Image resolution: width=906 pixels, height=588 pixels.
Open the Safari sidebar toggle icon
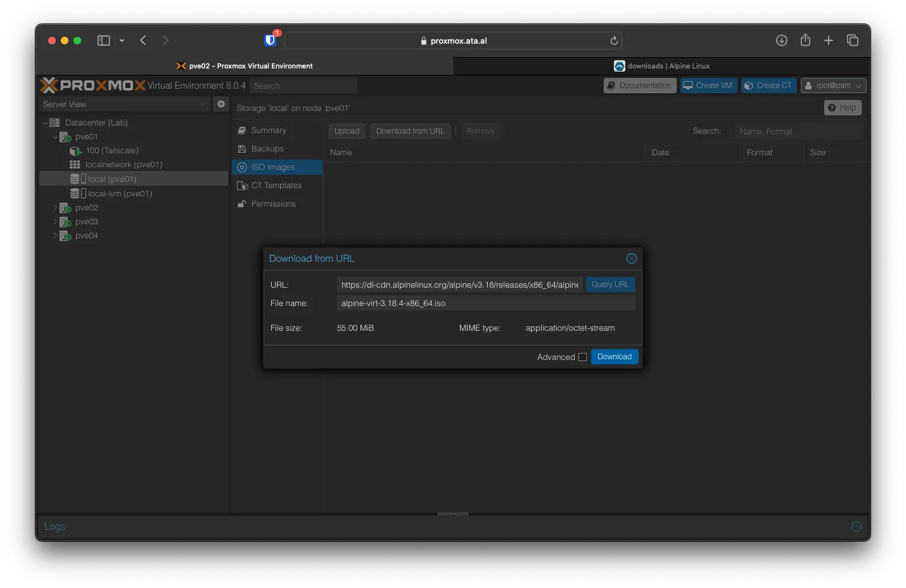[103, 41]
